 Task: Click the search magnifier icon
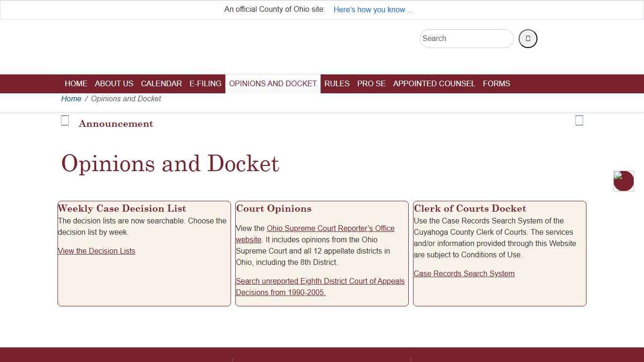click(528, 38)
